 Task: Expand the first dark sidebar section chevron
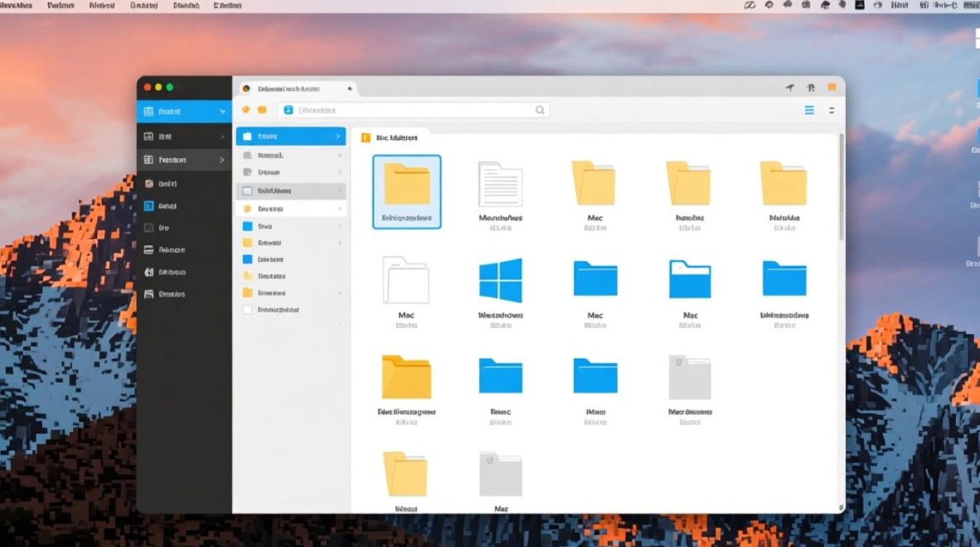click(224, 112)
